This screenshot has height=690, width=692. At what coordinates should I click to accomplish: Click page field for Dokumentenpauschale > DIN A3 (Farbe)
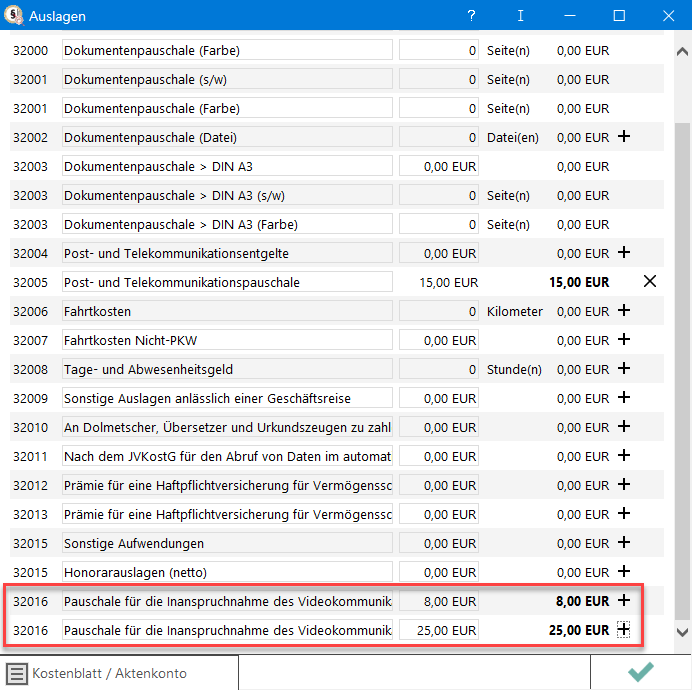click(x=439, y=224)
